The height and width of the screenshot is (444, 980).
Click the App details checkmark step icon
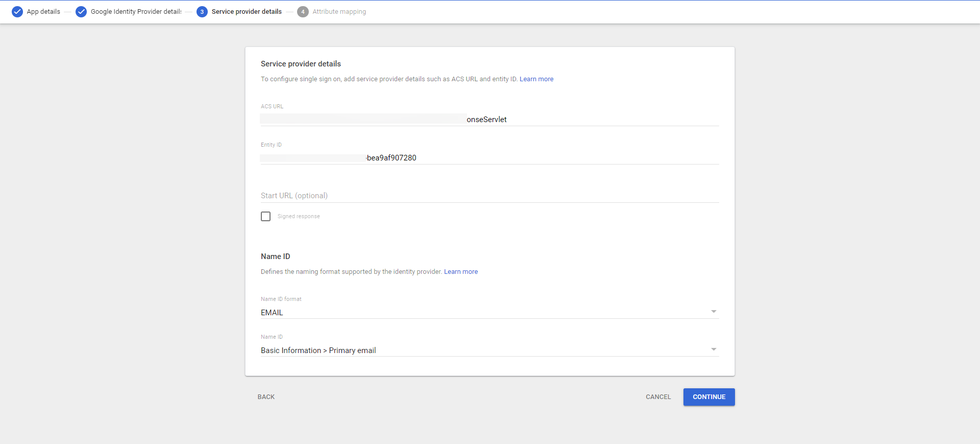tap(17, 12)
